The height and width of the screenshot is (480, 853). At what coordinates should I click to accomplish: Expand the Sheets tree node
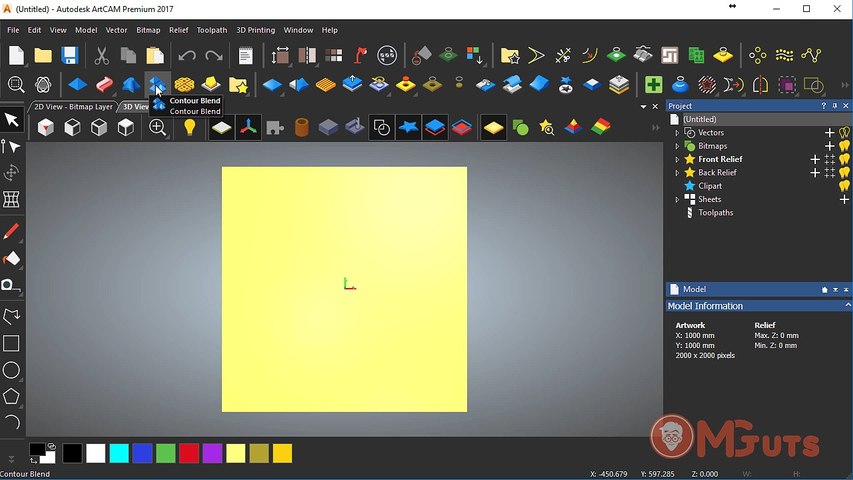[x=677, y=199]
